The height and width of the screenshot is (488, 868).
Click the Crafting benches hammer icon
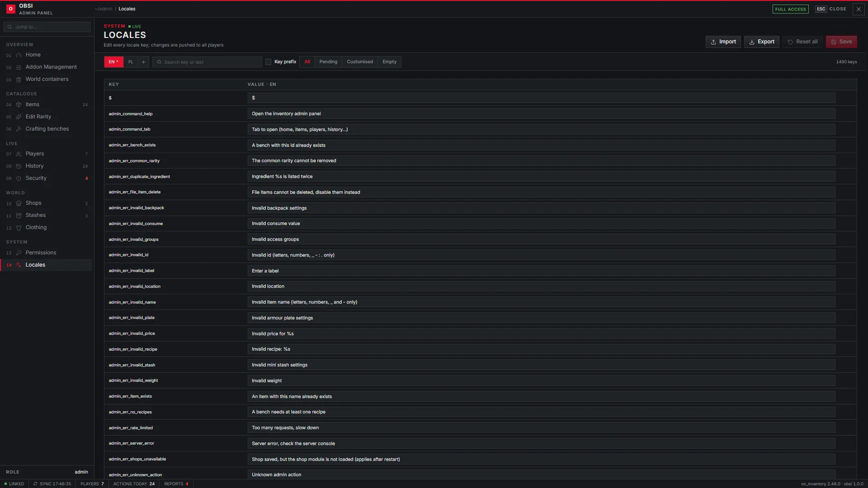pos(19,129)
